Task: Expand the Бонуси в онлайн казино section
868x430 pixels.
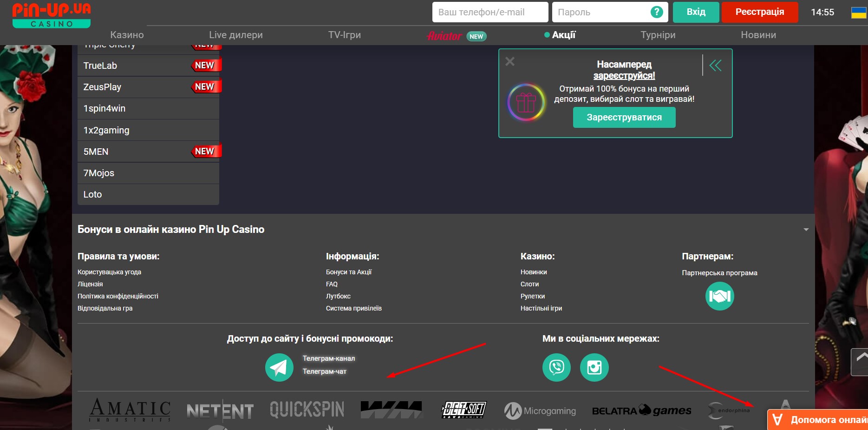Action: pyautogui.click(x=806, y=230)
